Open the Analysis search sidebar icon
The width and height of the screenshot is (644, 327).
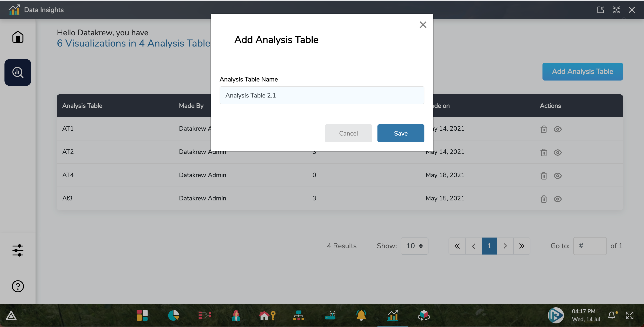click(18, 72)
